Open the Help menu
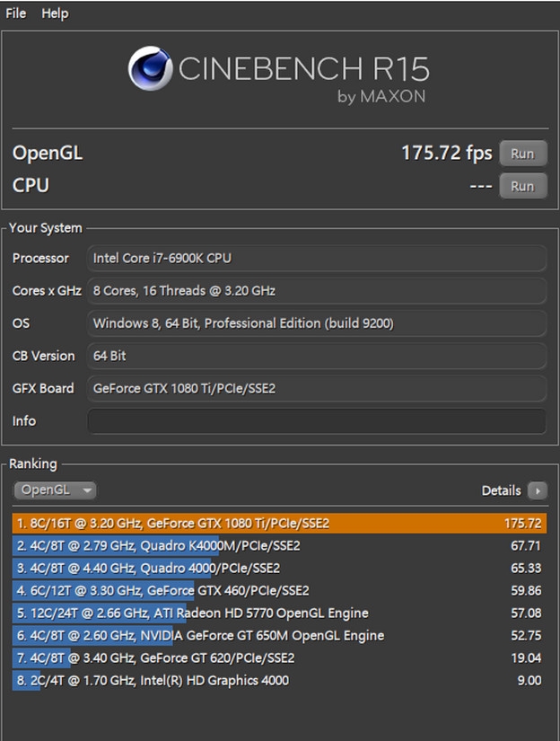The height and width of the screenshot is (741, 560). click(x=55, y=13)
